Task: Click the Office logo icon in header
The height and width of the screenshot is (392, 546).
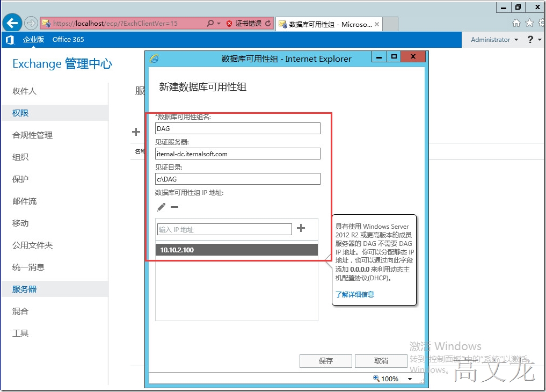Action: [10, 40]
